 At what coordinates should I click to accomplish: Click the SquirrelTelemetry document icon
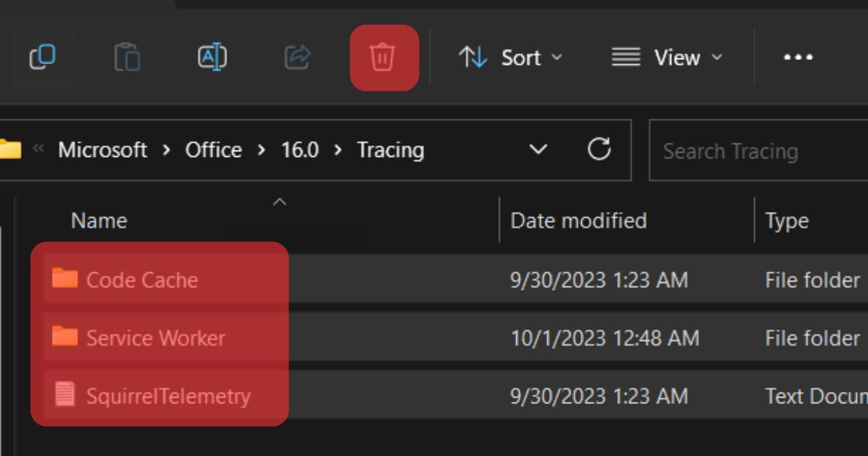point(65,394)
